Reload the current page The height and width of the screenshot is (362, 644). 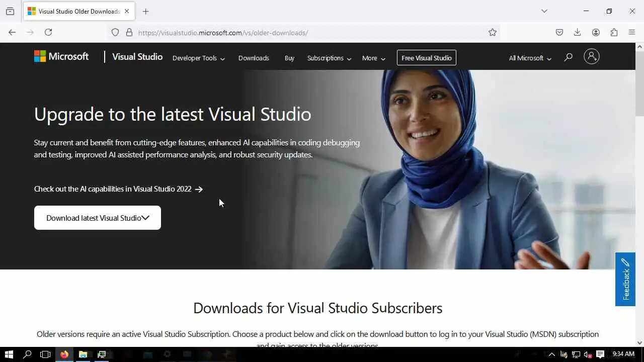tap(48, 32)
